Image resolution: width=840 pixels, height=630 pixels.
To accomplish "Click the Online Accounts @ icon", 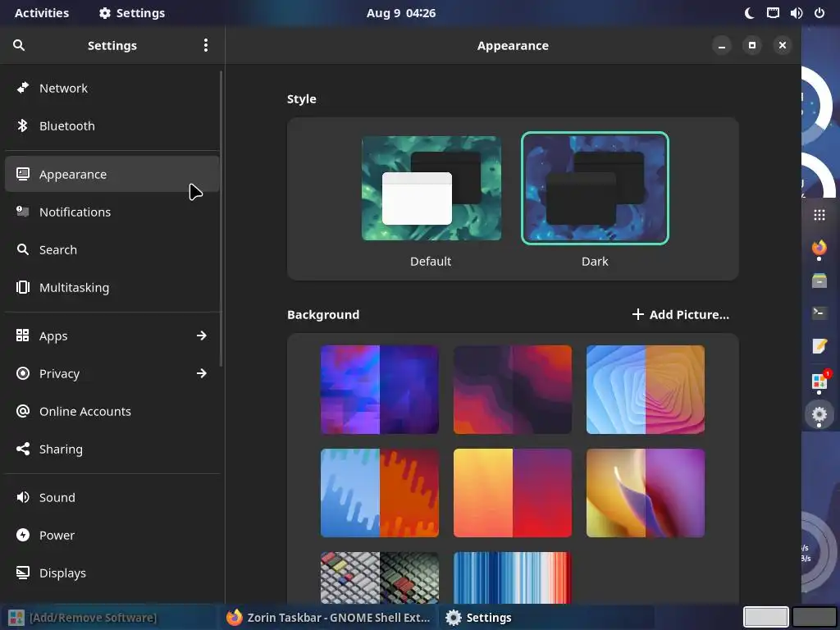I will (22, 412).
